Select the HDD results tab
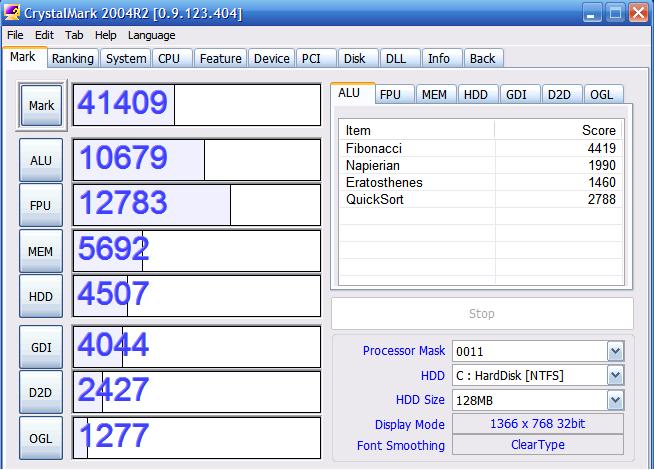Viewport: 655px width, 470px height. click(478, 94)
